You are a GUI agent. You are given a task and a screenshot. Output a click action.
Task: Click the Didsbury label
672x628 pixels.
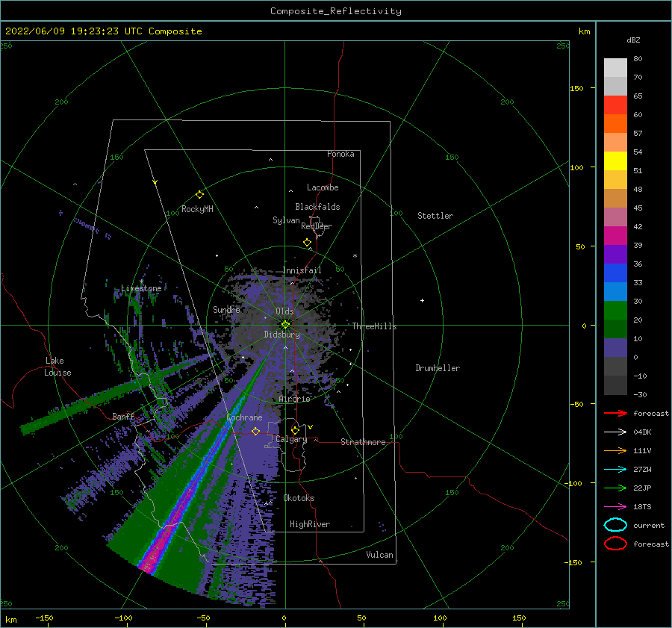(281, 335)
